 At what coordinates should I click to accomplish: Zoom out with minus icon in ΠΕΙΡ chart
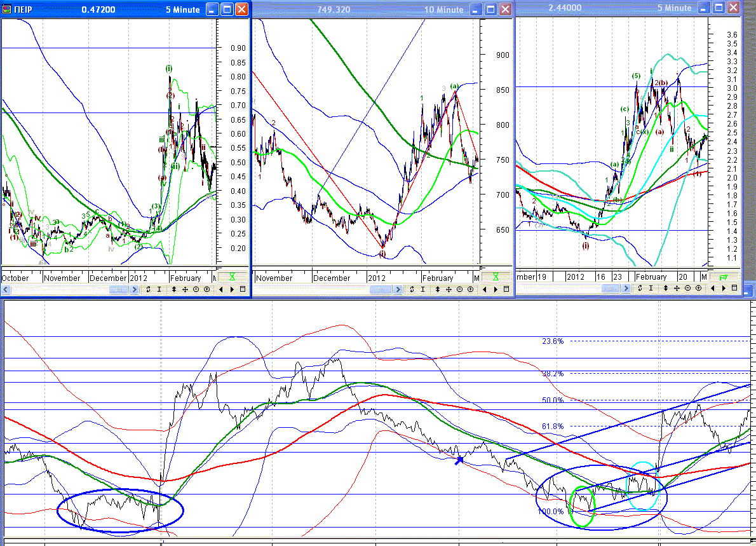(196, 289)
